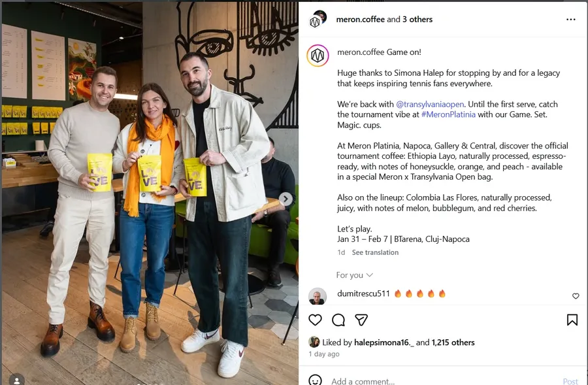Viewport: 588px width, 385px height.
Task: Open the #MeronPlatinia hashtag
Action: [x=448, y=114]
